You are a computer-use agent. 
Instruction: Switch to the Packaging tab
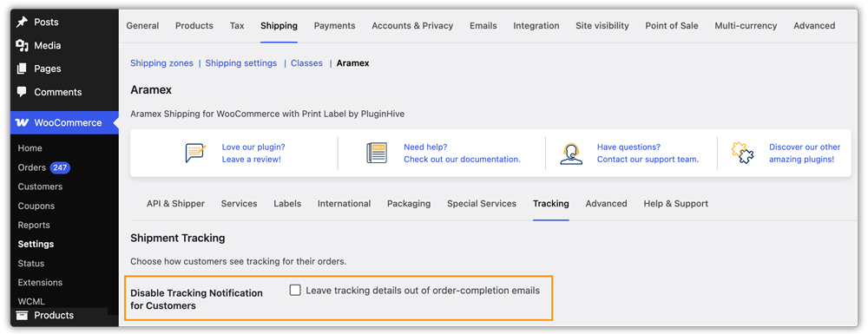[409, 204]
